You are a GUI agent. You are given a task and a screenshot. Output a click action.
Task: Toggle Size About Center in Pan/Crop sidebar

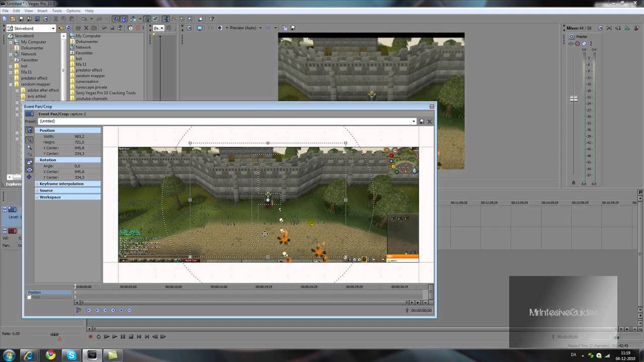29,169
